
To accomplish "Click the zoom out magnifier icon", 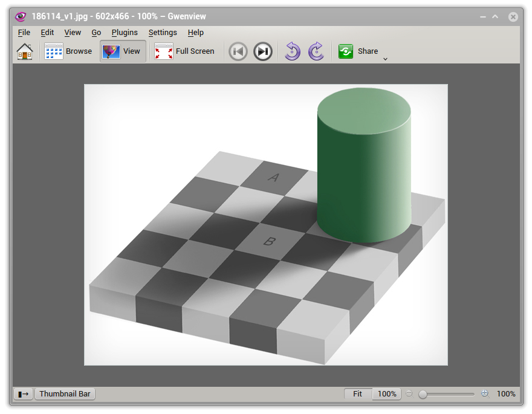I will (409, 394).
